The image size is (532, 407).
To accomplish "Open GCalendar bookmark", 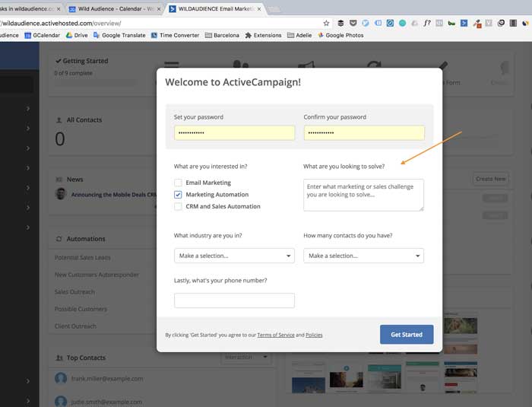I will pos(42,35).
